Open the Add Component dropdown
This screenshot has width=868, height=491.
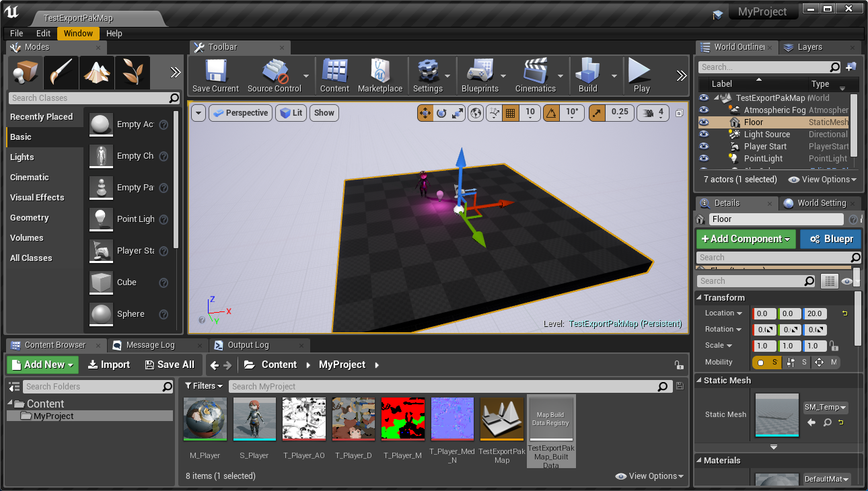click(746, 239)
